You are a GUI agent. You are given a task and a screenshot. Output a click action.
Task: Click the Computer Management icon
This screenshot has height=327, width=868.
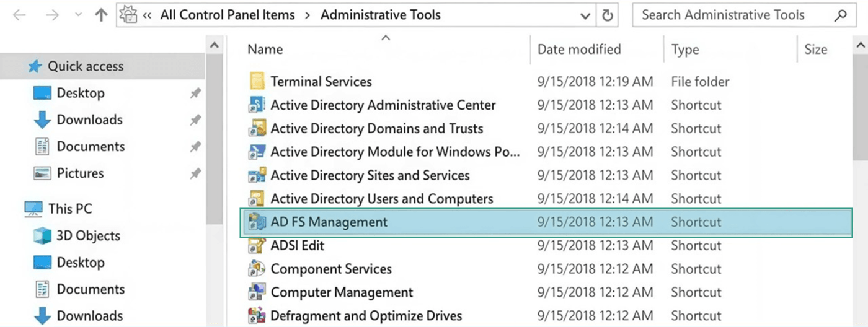tap(257, 292)
